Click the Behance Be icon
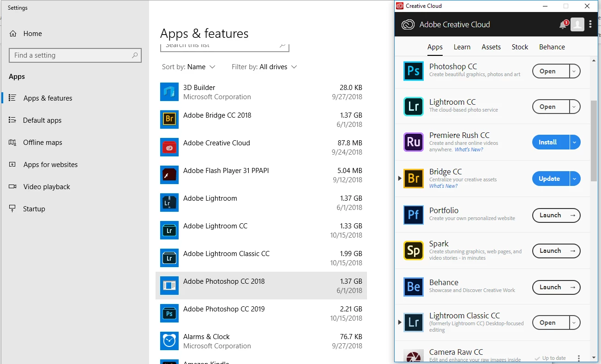 click(414, 287)
